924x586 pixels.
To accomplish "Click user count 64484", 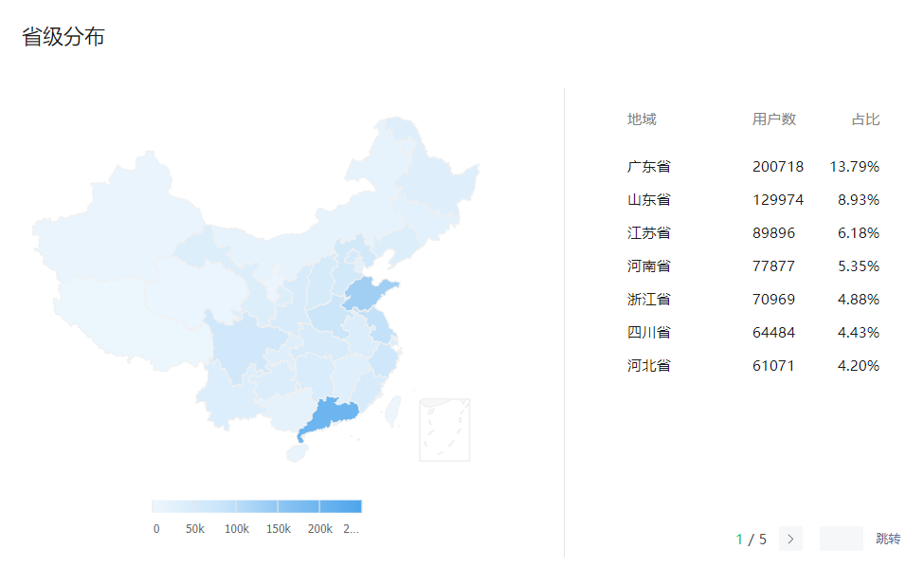I will coord(773,333).
